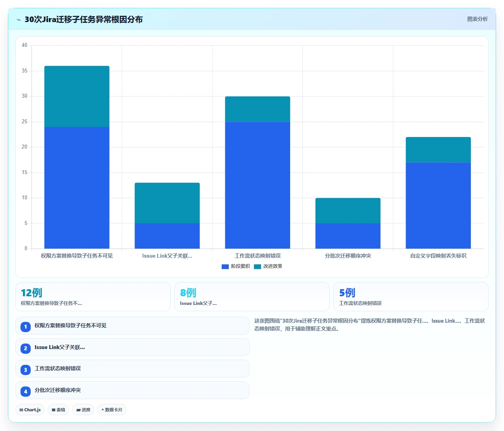504x431 pixels.
Task: Click the number 1 badge icon
Action: [26, 327]
